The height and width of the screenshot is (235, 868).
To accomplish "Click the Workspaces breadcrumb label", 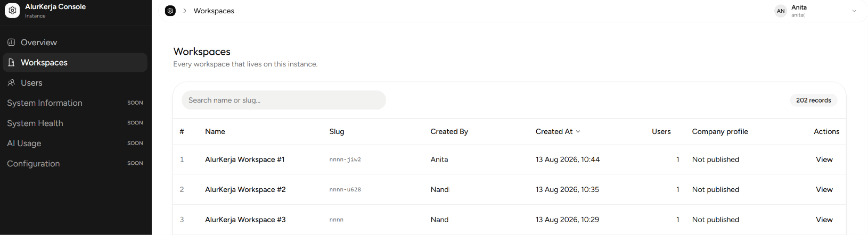I will pos(214,11).
